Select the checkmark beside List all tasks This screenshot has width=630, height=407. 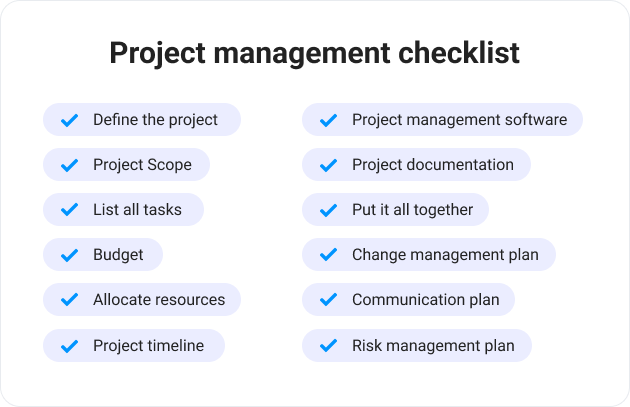pyautogui.click(x=70, y=210)
